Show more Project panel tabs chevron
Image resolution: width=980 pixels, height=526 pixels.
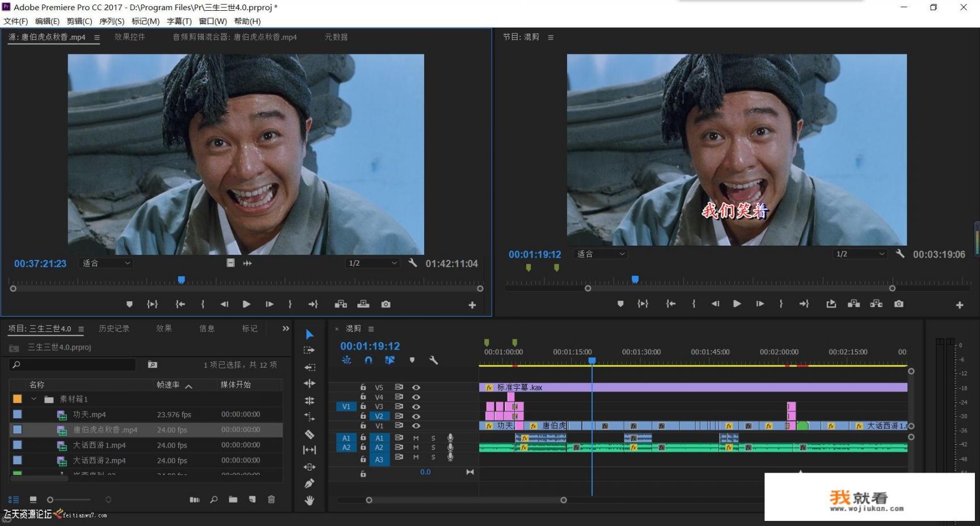tap(286, 329)
